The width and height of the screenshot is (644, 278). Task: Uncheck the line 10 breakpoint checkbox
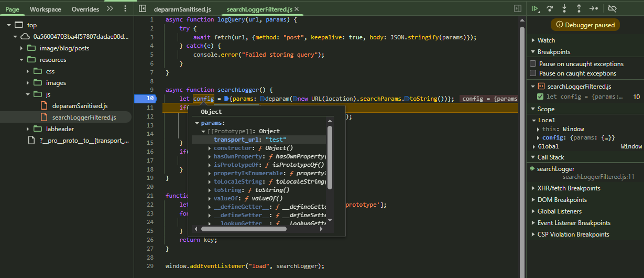(540, 97)
